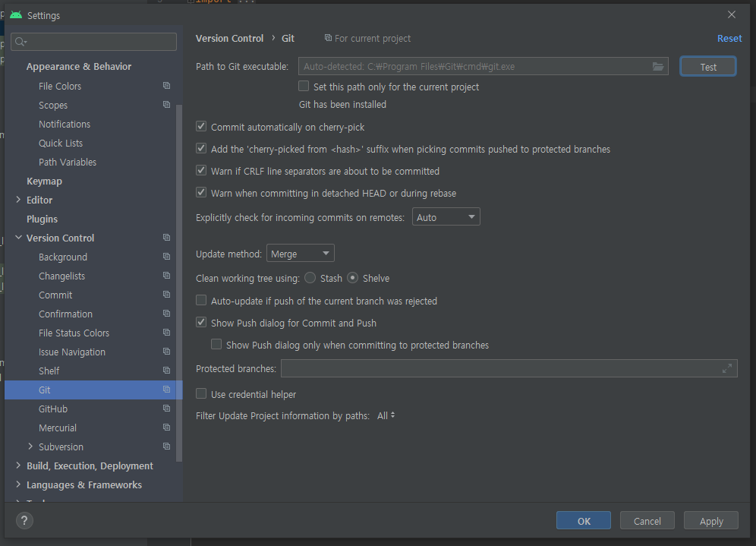The image size is (756, 546).
Task: Click the help question mark icon
Action: 24,520
